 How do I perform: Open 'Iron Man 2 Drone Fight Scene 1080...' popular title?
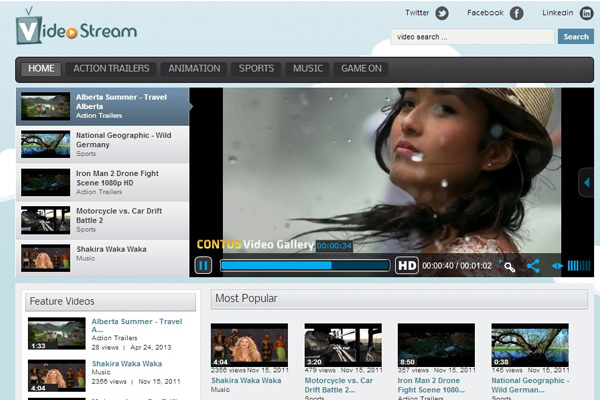coord(431,385)
